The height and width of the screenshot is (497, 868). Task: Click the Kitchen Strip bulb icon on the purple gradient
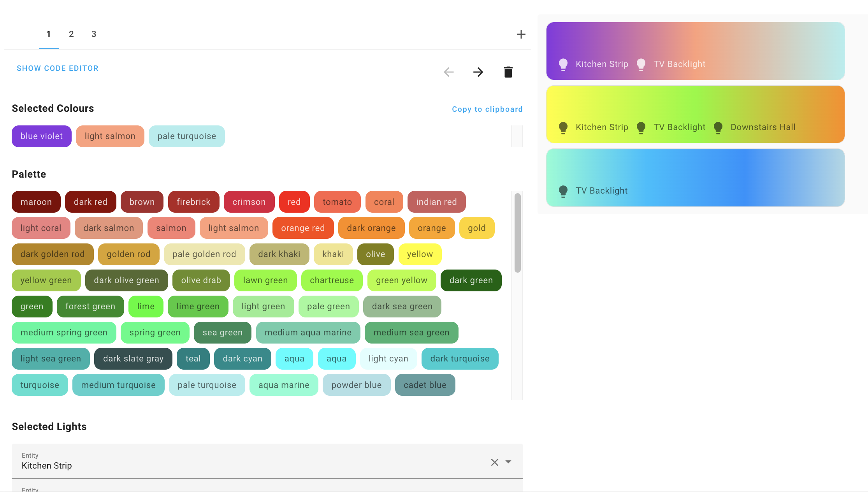[563, 64]
